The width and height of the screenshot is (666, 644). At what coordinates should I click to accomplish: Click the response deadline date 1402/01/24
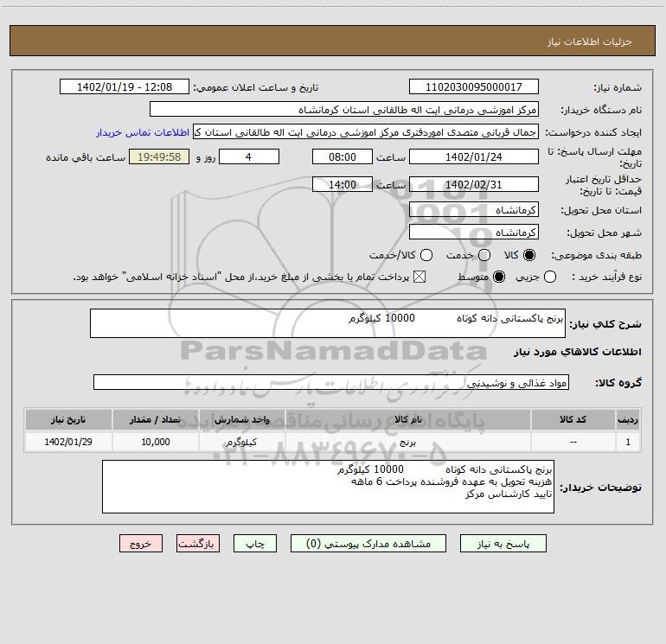(x=474, y=156)
